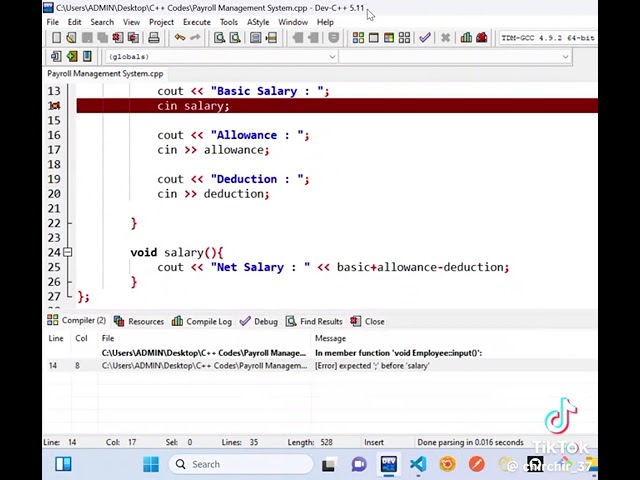Click the New file toolbar icon
Image resolution: width=640 pixels, height=480 pixels.
point(56,38)
